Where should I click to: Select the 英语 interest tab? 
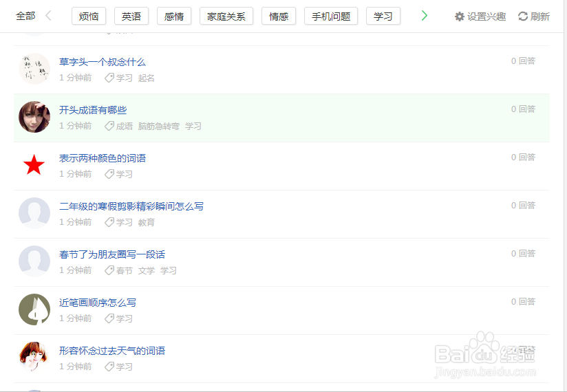click(131, 17)
